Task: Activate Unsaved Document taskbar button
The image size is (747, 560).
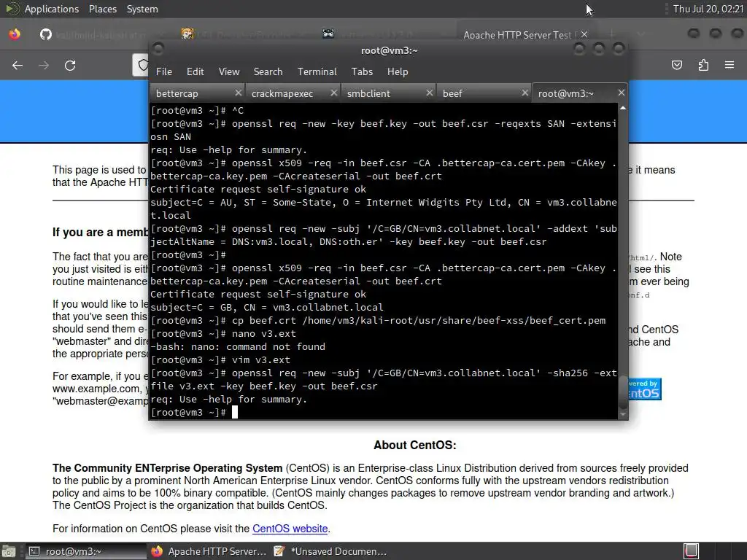Action: coord(330,551)
